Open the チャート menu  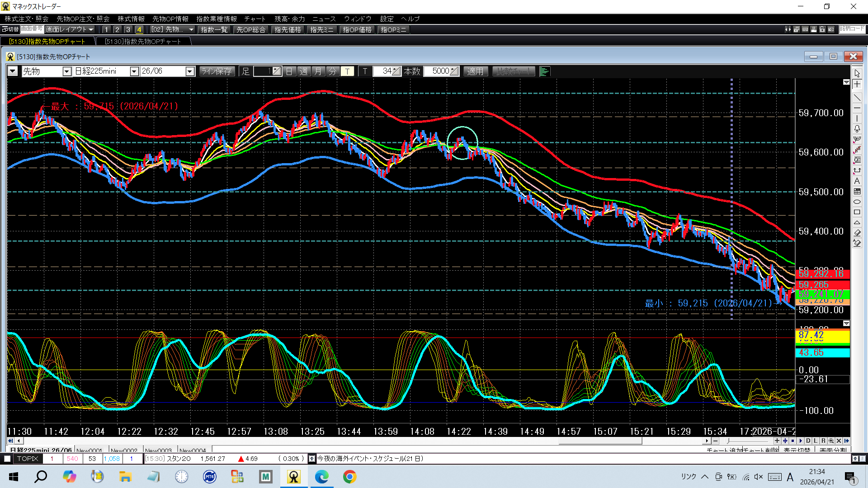255,19
